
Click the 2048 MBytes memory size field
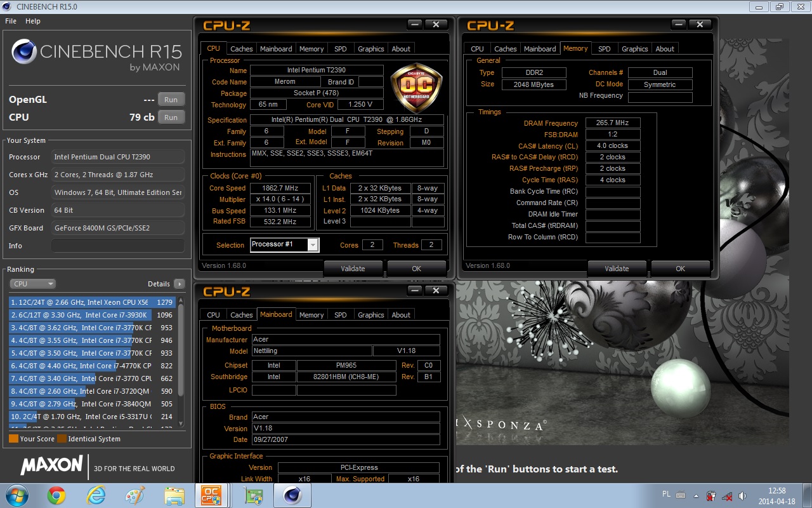pyautogui.click(x=534, y=84)
